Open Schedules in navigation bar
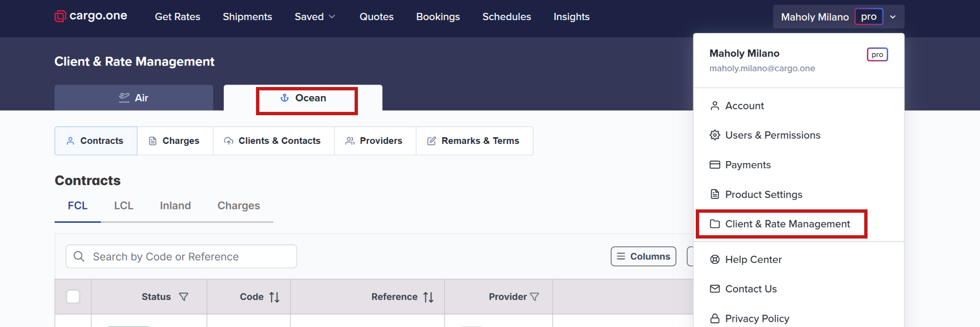 pos(507,17)
